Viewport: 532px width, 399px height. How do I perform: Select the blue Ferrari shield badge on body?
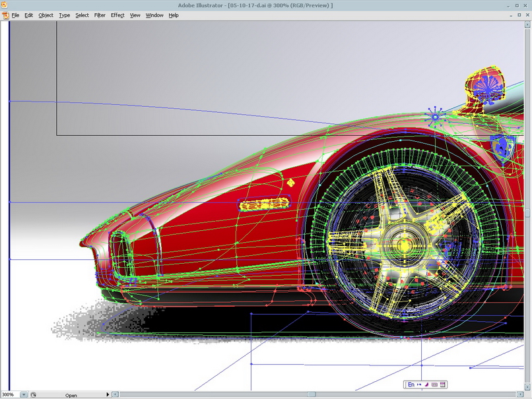[x=503, y=148]
